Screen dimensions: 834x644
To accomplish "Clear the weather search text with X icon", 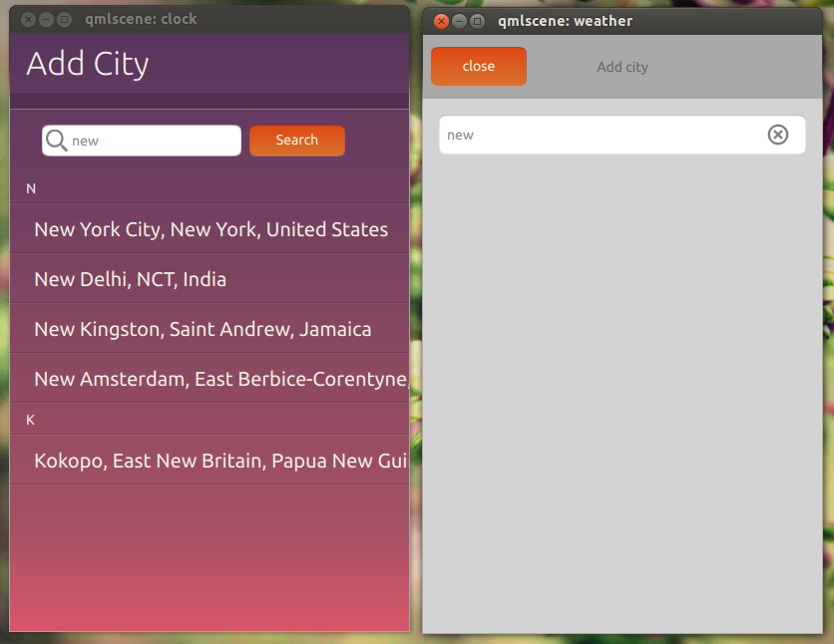I will pyautogui.click(x=777, y=135).
